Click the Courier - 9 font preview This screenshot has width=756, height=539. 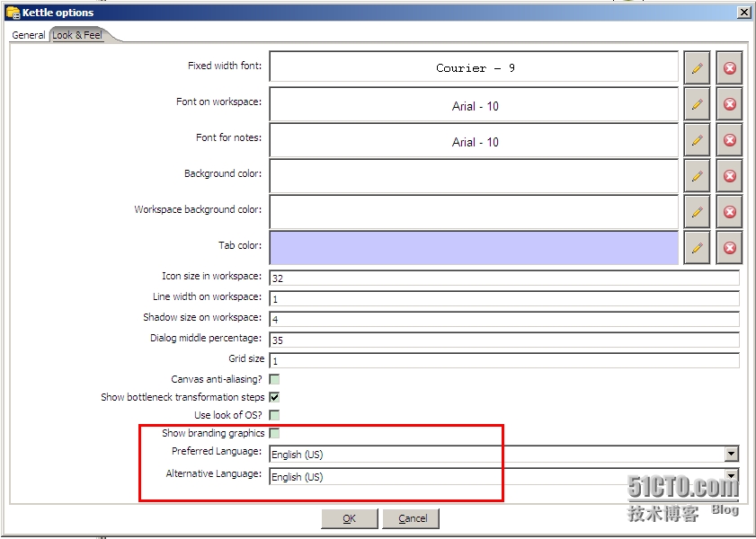click(x=474, y=68)
